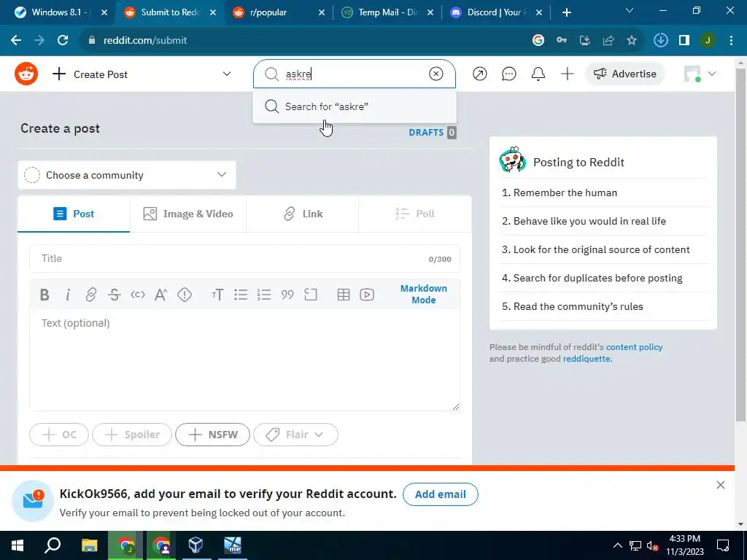Open the content policy link

coord(634,347)
